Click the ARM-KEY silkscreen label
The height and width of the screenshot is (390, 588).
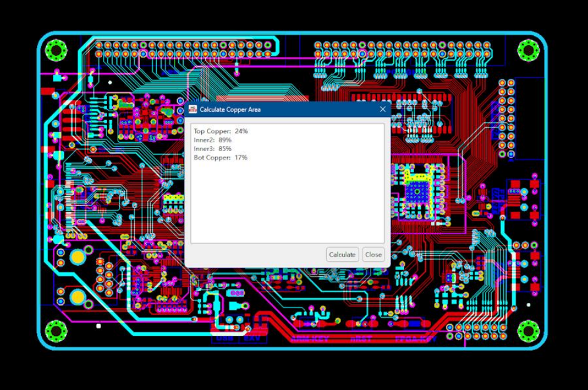[x=310, y=339]
